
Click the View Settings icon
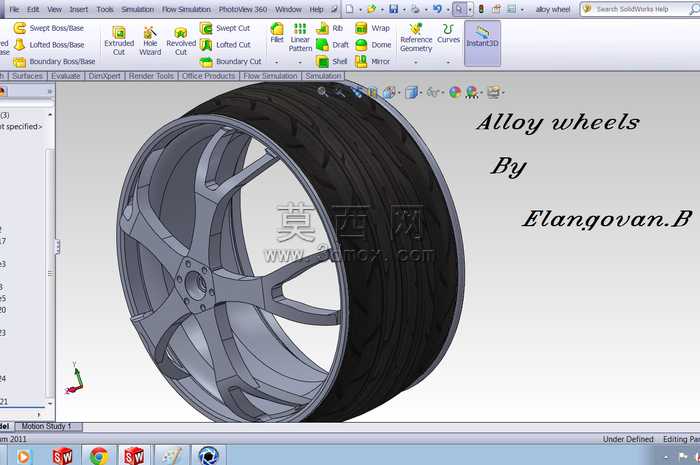click(493, 92)
